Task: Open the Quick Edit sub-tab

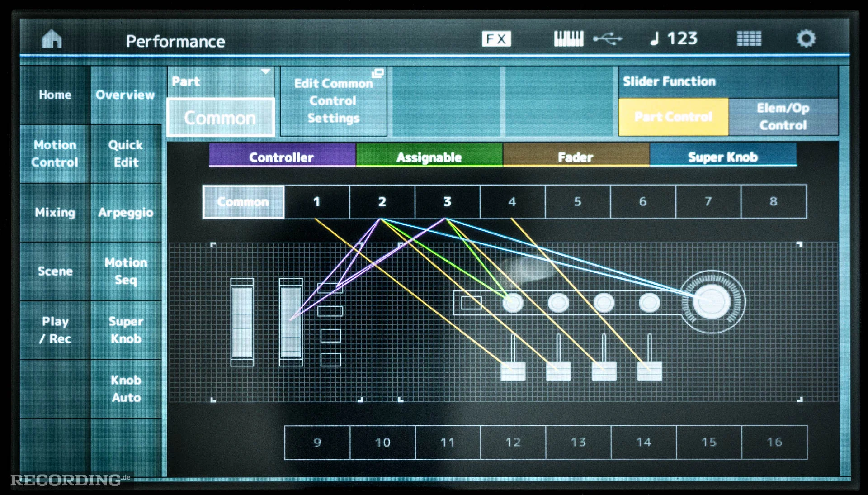Action: point(126,154)
